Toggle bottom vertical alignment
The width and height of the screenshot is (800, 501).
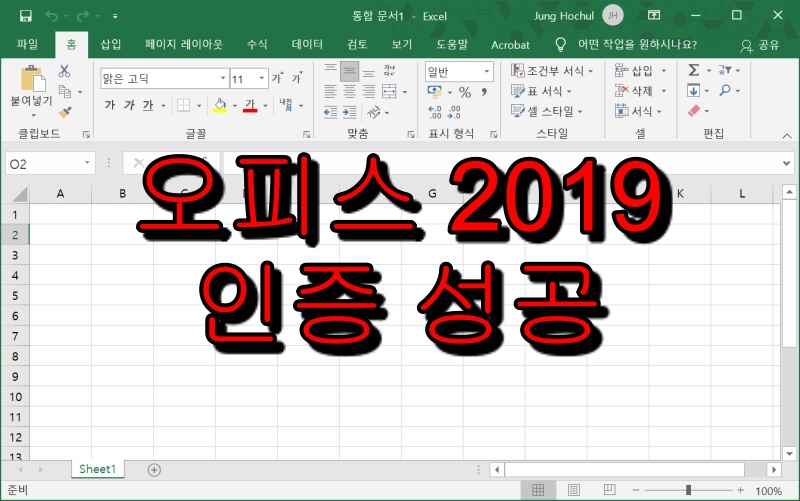pyautogui.click(x=368, y=71)
